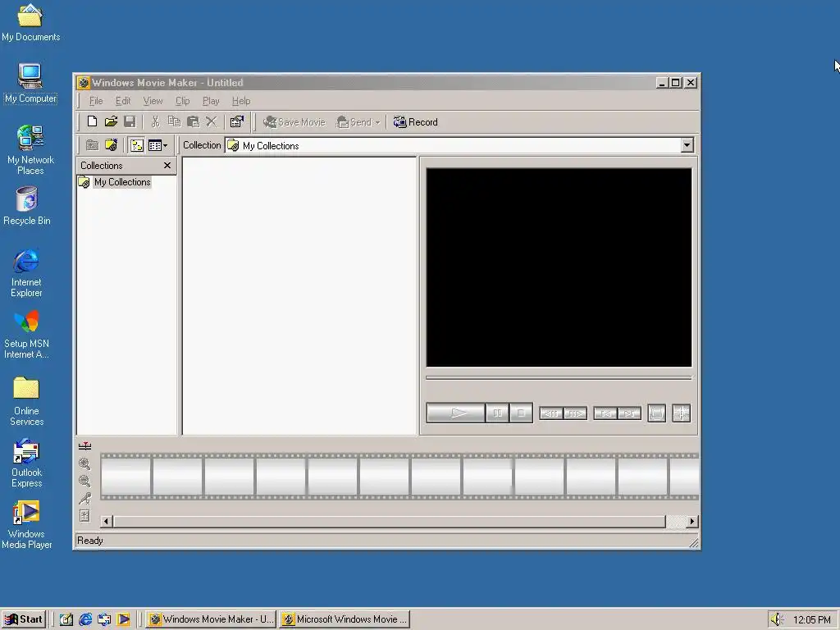Select the Recycle Bin desktop icon
Screen dimensions: 840x630
(x=27, y=206)
